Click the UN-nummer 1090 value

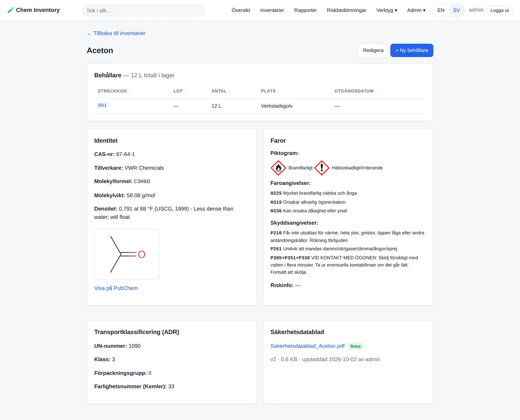[135, 346]
